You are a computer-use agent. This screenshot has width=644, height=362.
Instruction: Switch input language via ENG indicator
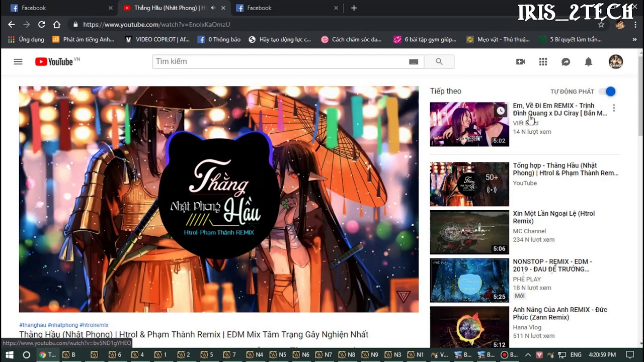576,354
